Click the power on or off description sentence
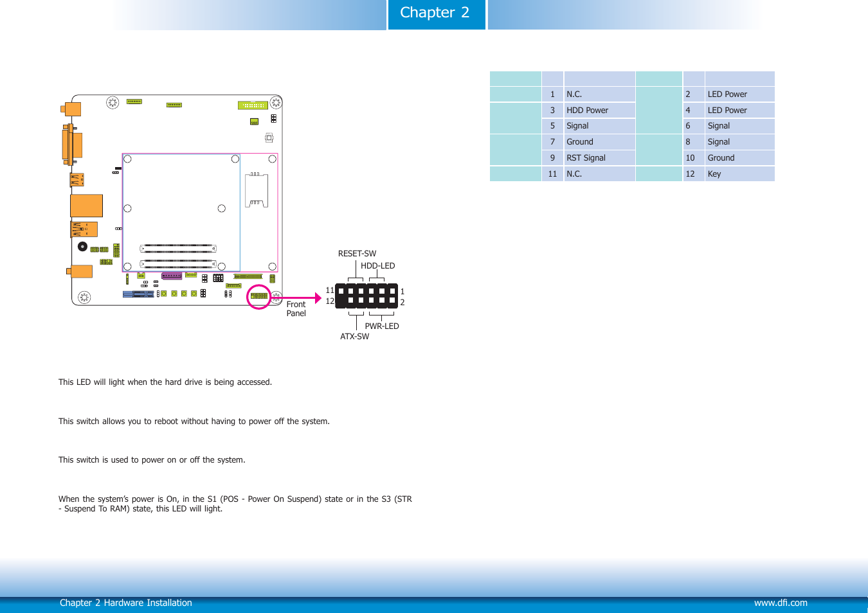 point(152,460)
